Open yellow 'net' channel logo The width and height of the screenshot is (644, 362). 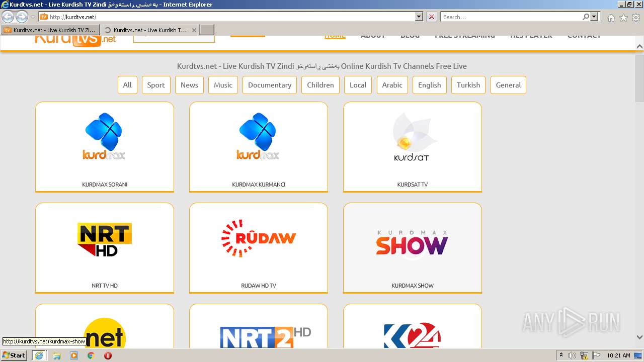click(x=105, y=333)
